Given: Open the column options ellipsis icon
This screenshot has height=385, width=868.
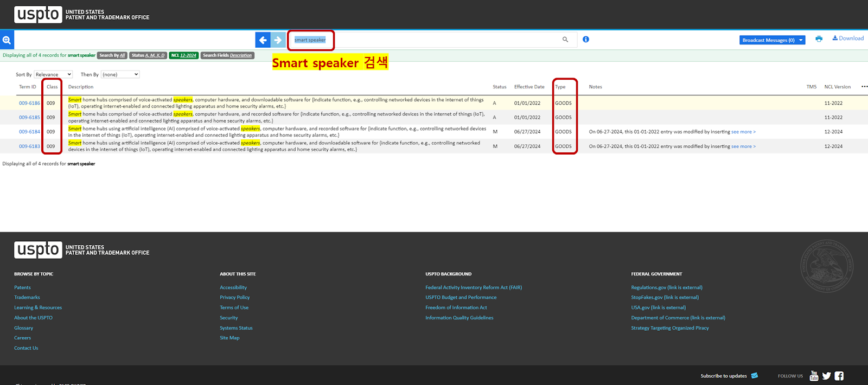Looking at the screenshot, I should [x=864, y=87].
